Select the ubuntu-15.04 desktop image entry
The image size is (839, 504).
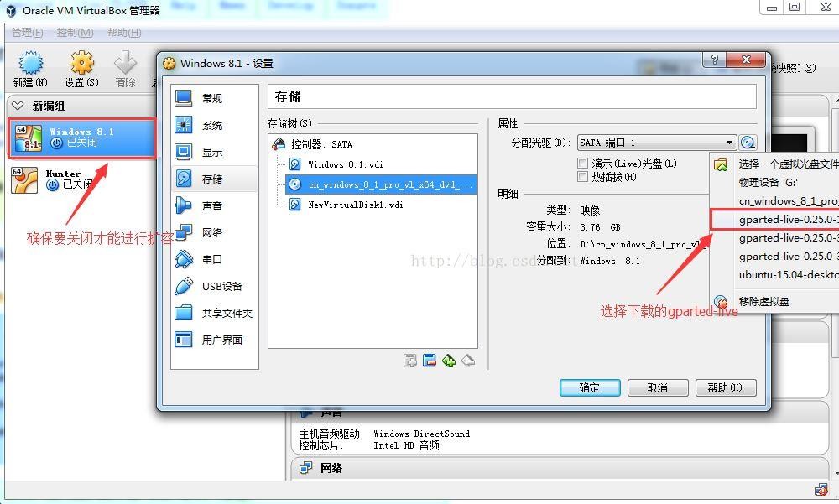(x=787, y=274)
